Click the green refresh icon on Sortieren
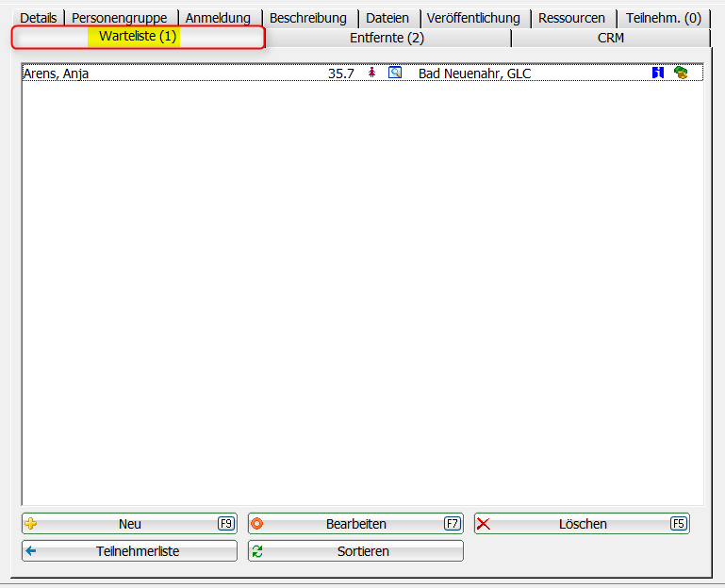 point(257,551)
